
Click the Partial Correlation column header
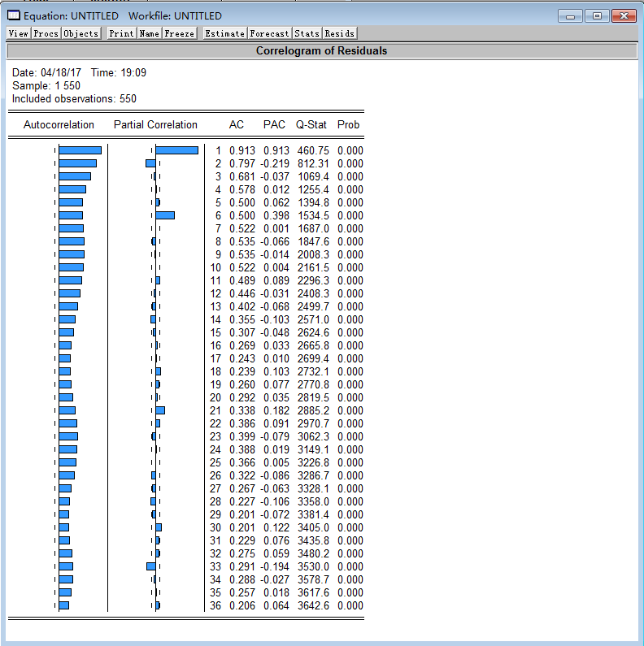pos(155,124)
